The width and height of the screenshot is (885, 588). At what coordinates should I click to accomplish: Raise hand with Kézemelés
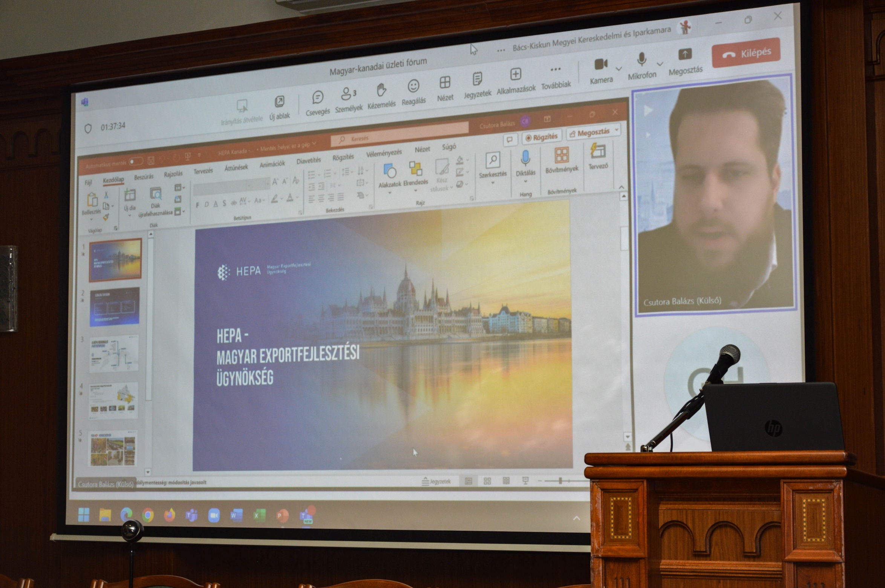pos(381,96)
